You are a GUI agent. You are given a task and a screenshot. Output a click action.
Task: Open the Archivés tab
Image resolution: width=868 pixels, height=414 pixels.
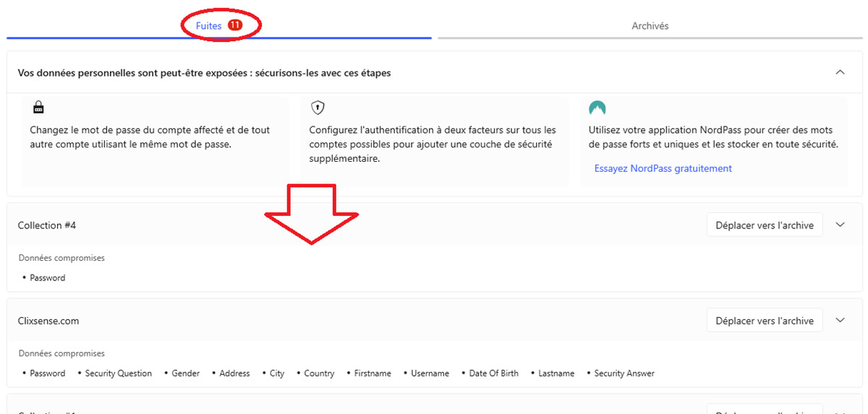pos(650,25)
